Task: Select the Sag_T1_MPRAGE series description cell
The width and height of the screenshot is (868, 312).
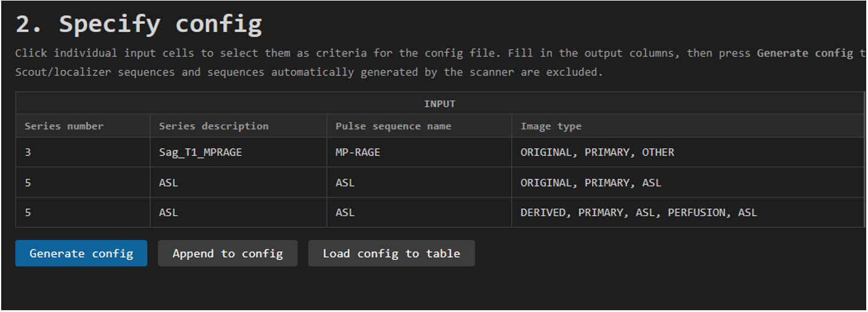Action: [238, 152]
